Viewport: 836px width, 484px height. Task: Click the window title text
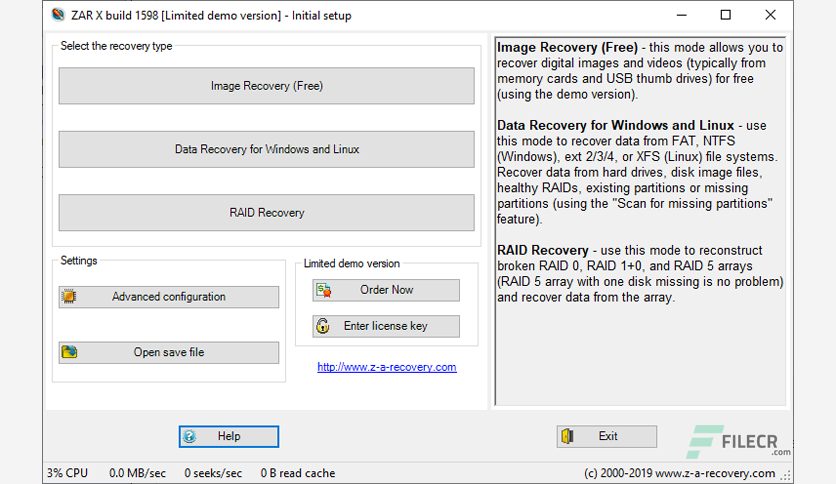pos(211,15)
